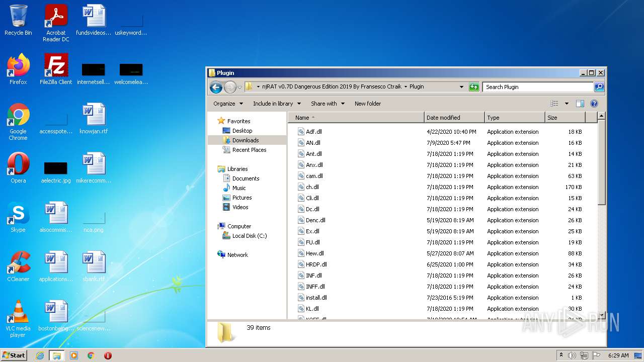This screenshot has height=362, width=644.
Task: Click the search magnifier icon
Action: pyautogui.click(x=599, y=87)
